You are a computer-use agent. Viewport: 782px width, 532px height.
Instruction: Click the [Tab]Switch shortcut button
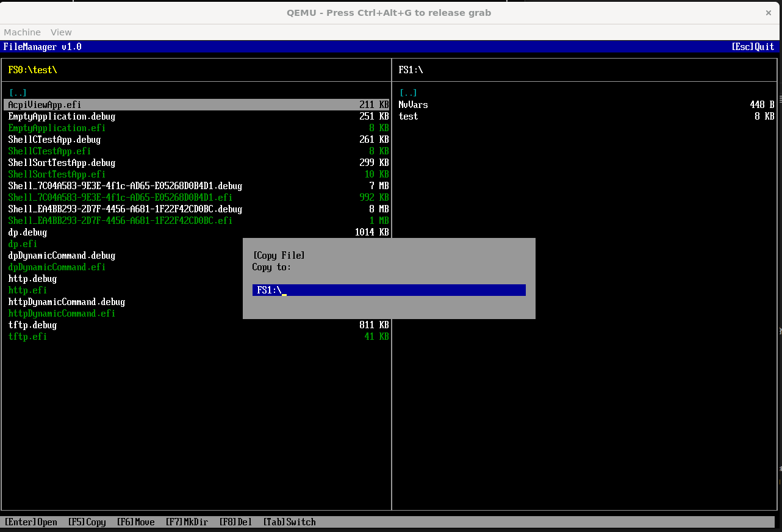point(289,522)
